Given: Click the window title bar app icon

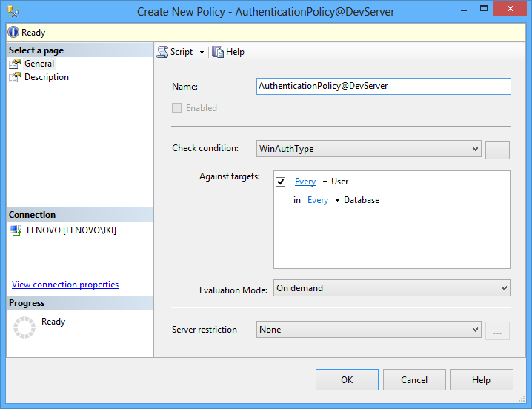Looking at the screenshot, I should [14, 12].
